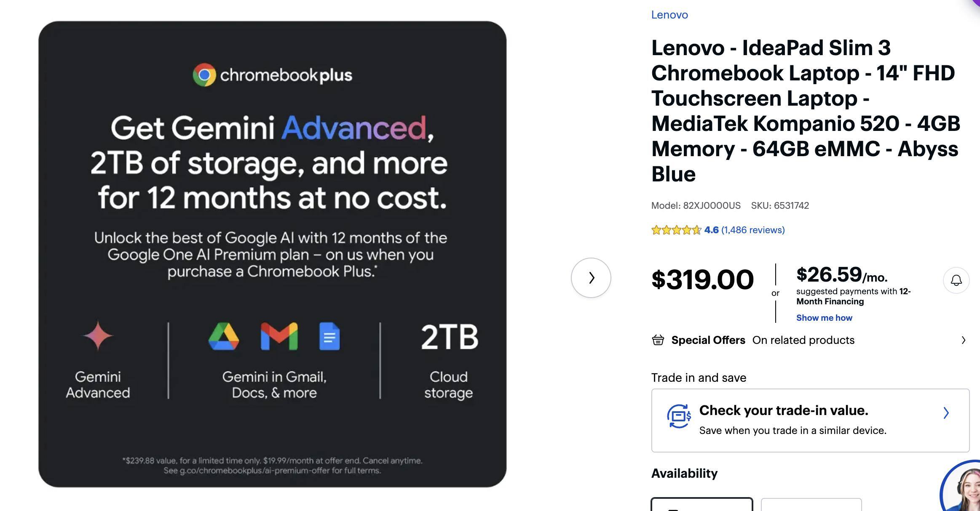The image size is (980, 511).
Task: Click the five-star rating graphic
Action: (676, 230)
